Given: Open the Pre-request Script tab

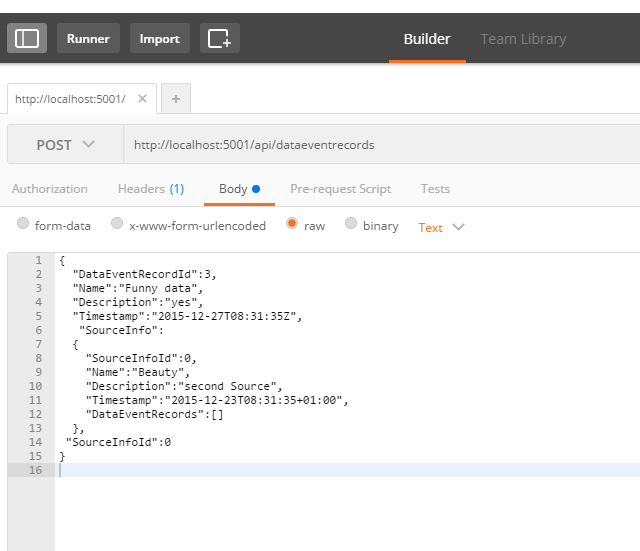Looking at the screenshot, I should (340, 189).
